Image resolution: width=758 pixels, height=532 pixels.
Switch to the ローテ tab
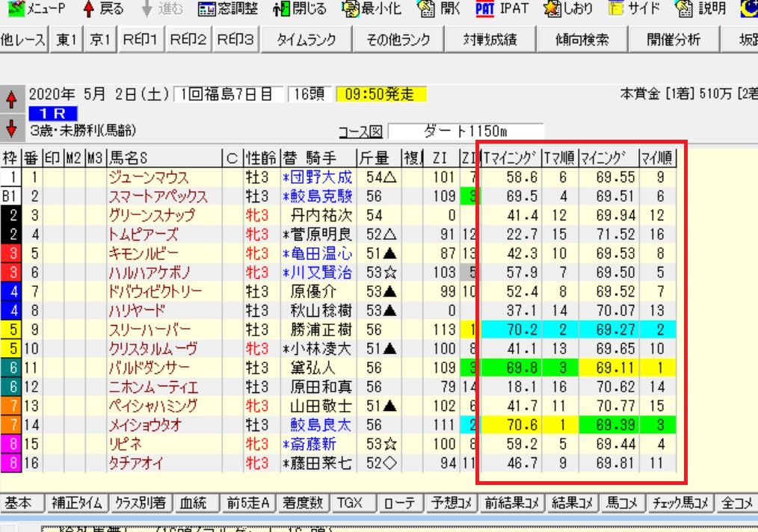[x=401, y=503]
